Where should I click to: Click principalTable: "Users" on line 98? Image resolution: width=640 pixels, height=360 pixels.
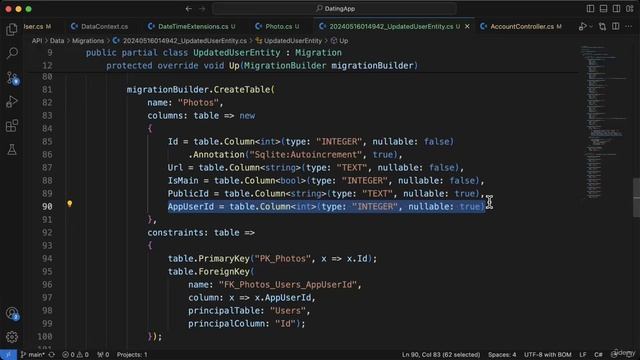point(247,311)
